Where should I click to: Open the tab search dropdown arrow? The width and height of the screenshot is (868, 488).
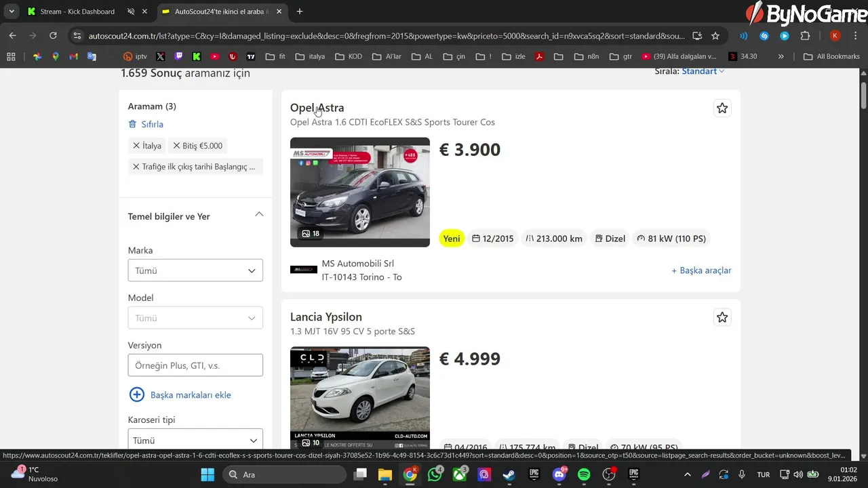[x=12, y=12]
